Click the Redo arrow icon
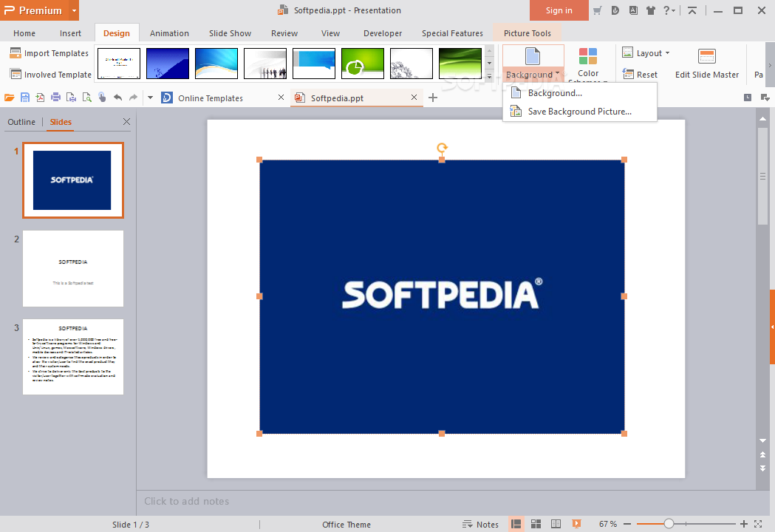The width and height of the screenshot is (775, 532). 133,98
